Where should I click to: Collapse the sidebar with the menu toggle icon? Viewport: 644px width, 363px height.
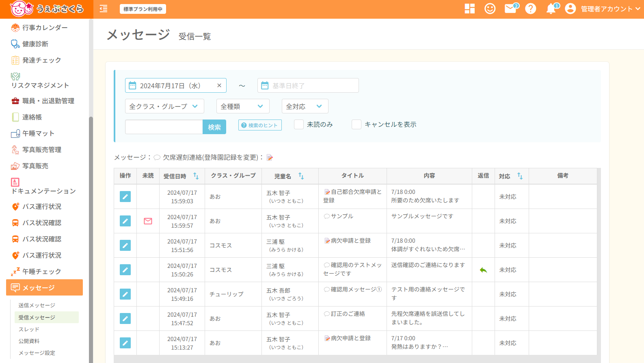(104, 9)
